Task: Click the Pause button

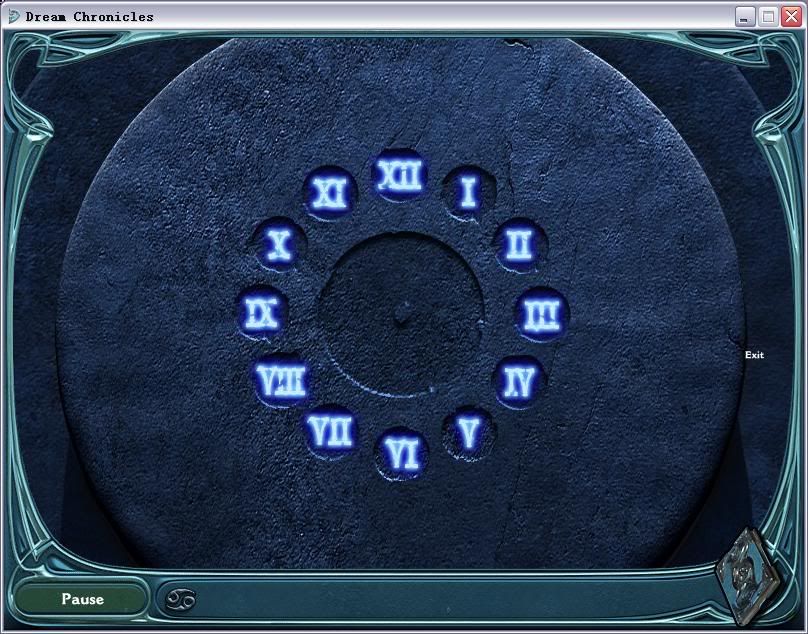Action: click(x=82, y=599)
